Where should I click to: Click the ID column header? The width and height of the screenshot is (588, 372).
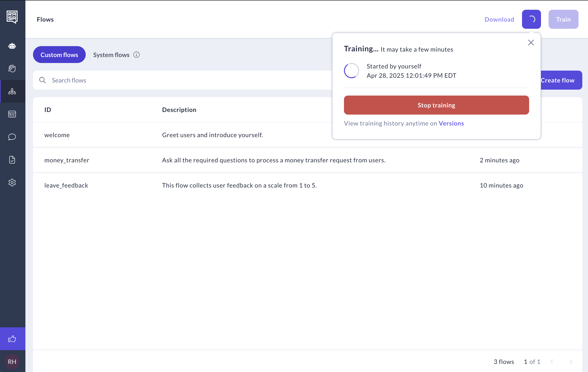coord(48,110)
